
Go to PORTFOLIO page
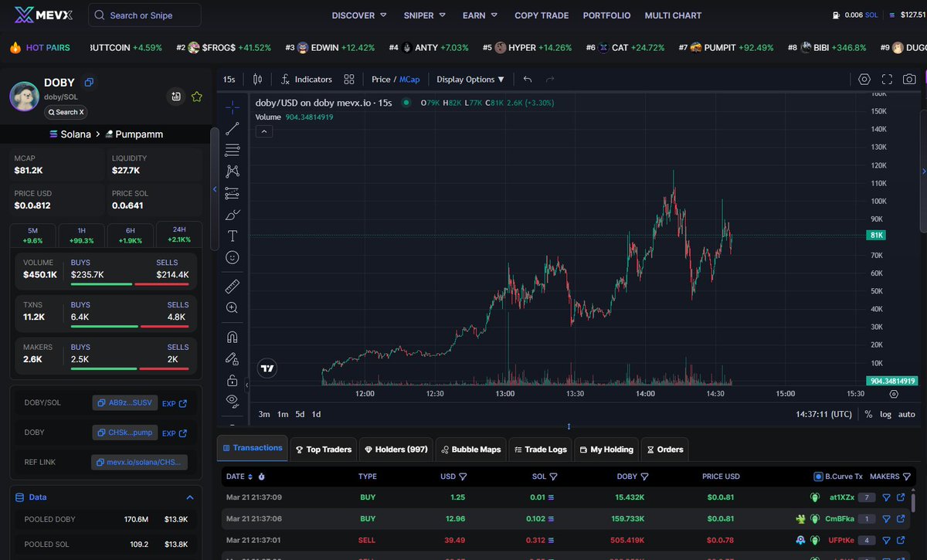[606, 15]
